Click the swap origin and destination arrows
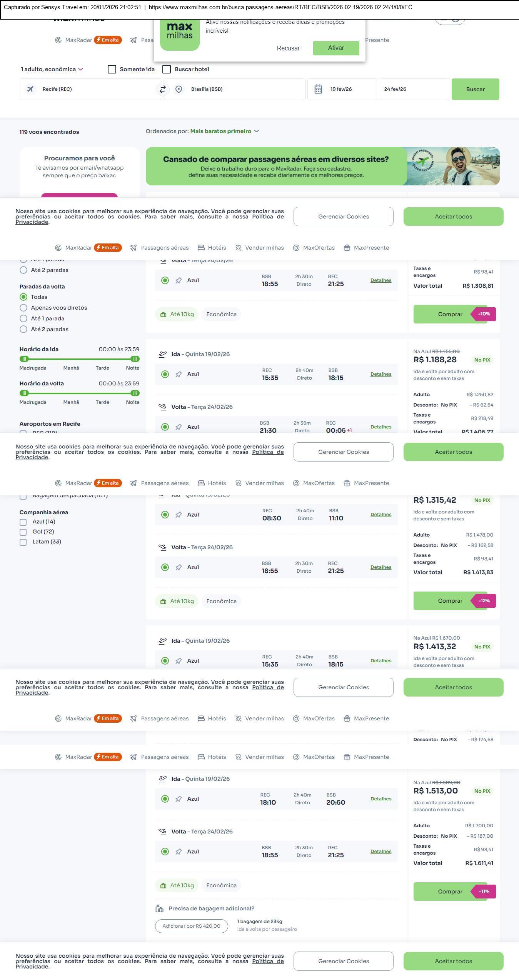This screenshot has width=519, height=980. tap(163, 89)
